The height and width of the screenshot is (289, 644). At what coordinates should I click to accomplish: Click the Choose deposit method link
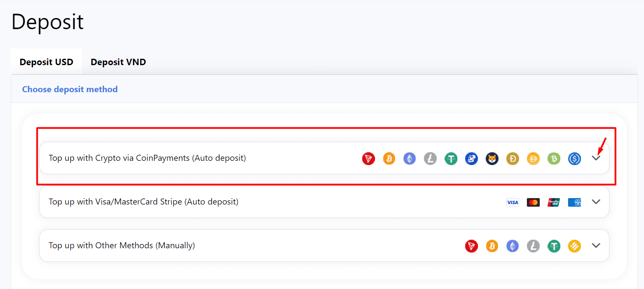(70, 89)
